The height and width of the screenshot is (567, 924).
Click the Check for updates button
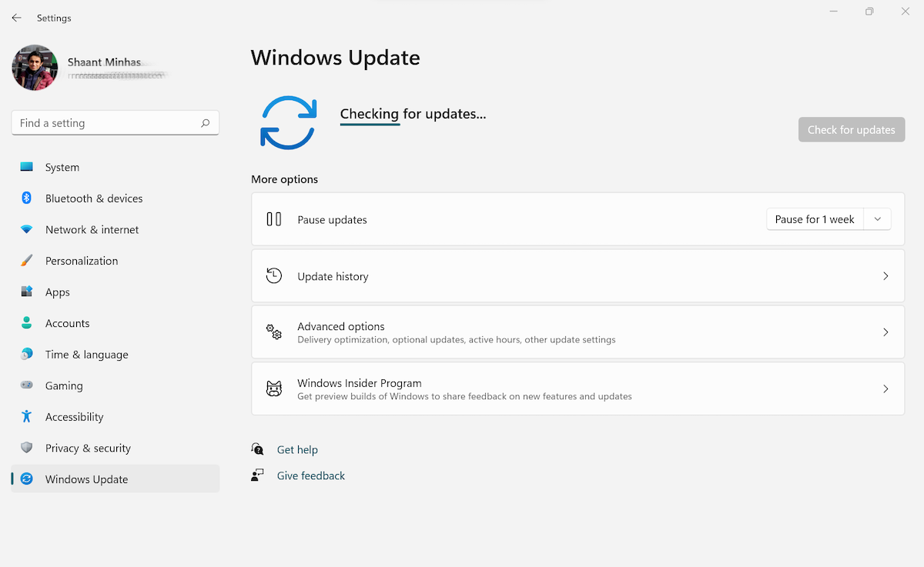point(851,129)
